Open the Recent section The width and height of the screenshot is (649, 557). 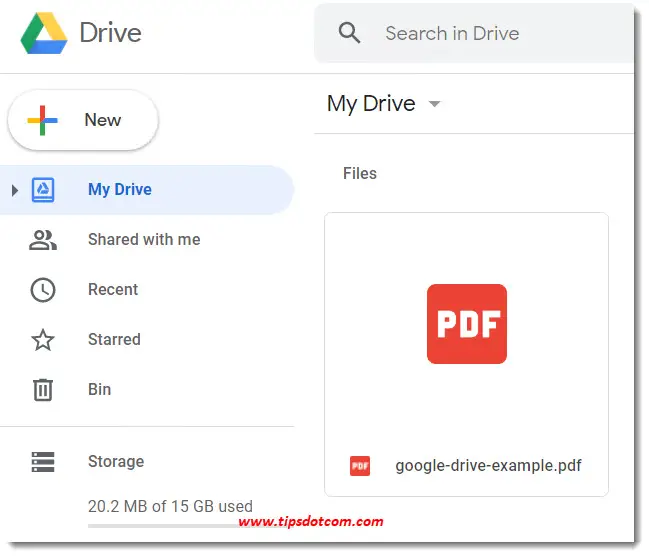[113, 290]
